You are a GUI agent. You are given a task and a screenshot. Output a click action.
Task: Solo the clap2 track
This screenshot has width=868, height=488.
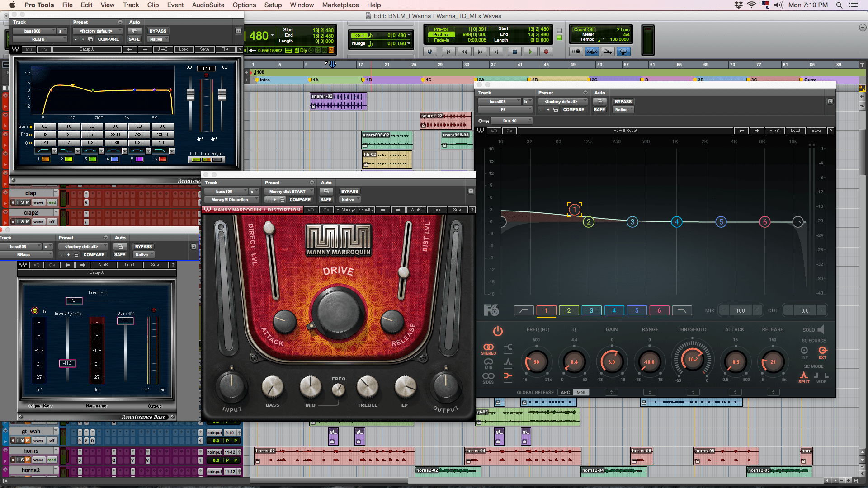pos(22,222)
